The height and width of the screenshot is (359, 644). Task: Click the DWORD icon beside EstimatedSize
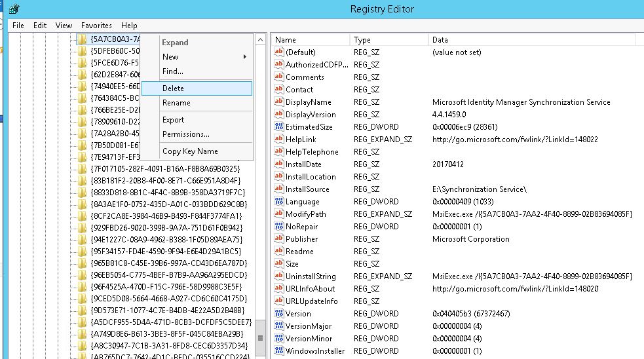[x=279, y=126]
